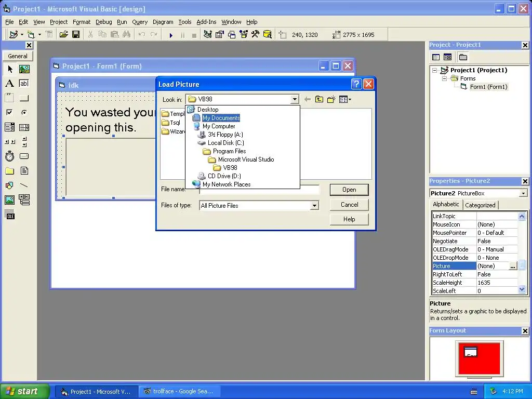Click Create New Folder icon in Load Picture
Viewport: 532px width, 399px height.
tap(331, 99)
